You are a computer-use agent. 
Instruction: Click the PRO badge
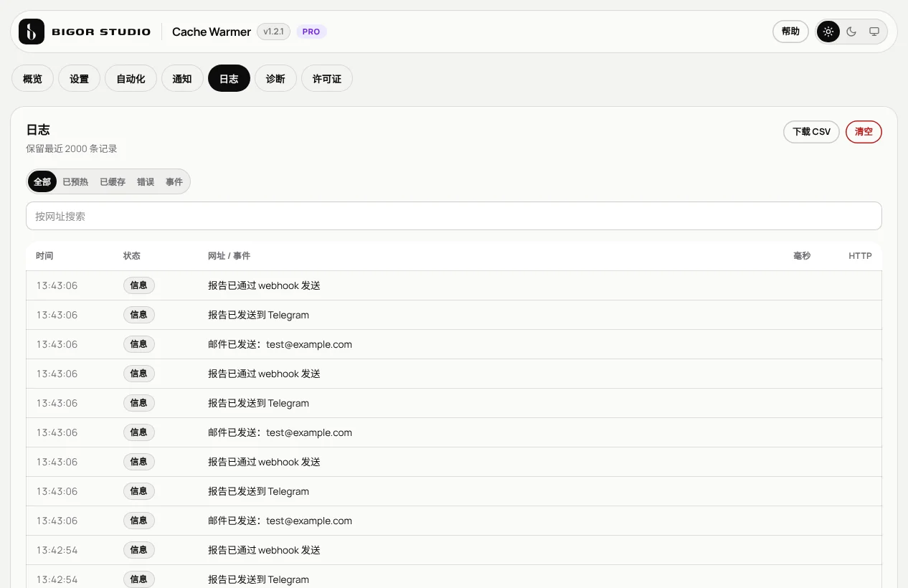click(311, 32)
